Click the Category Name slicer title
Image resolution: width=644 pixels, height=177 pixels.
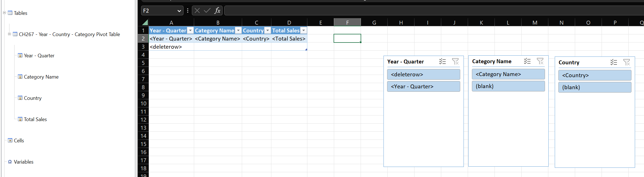pyautogui.click(x=492, y=61)
